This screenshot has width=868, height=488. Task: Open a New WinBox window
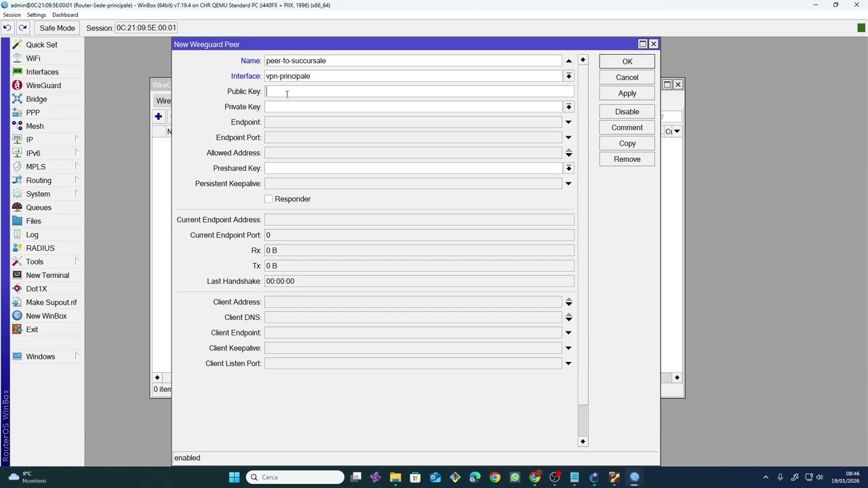click(x=46, y=316)
